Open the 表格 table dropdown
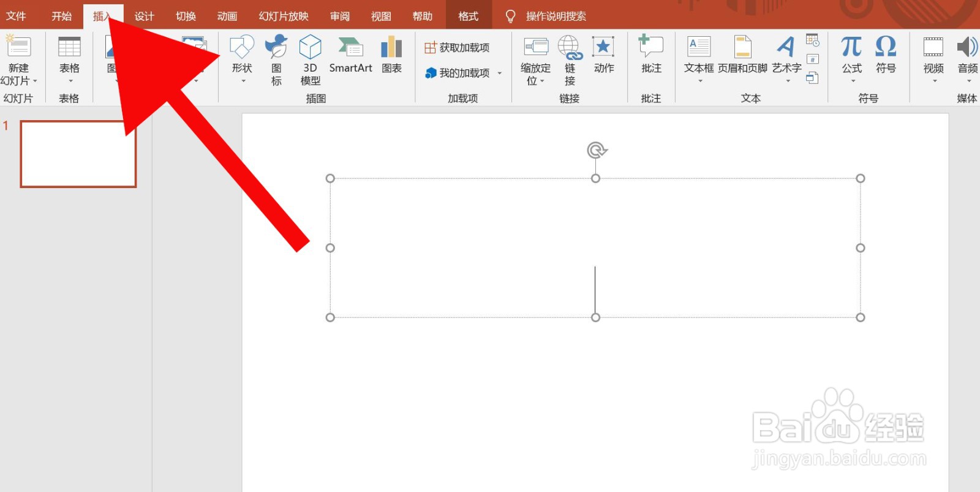The width and height of the screenshot is (980, 492). [x=69, y=60]
